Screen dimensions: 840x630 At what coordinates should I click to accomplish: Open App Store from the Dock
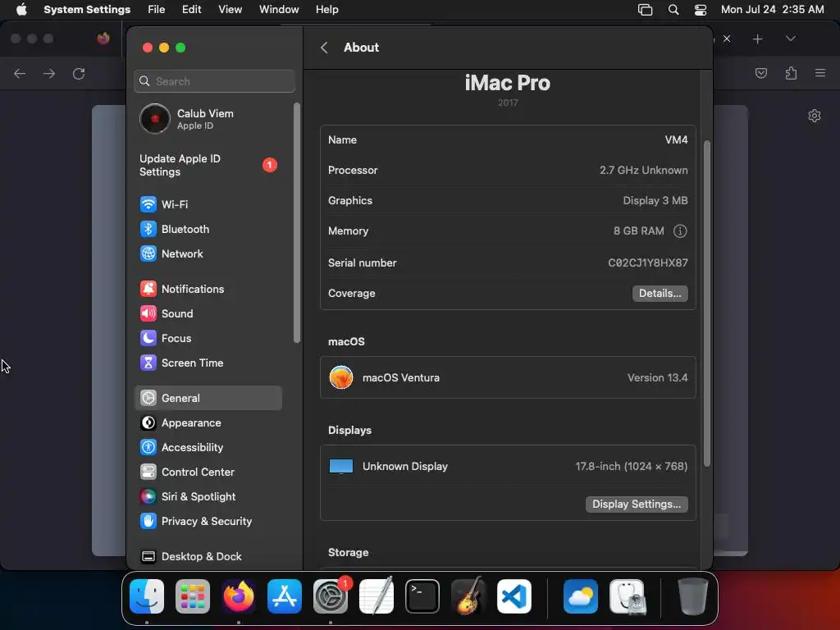285,596
